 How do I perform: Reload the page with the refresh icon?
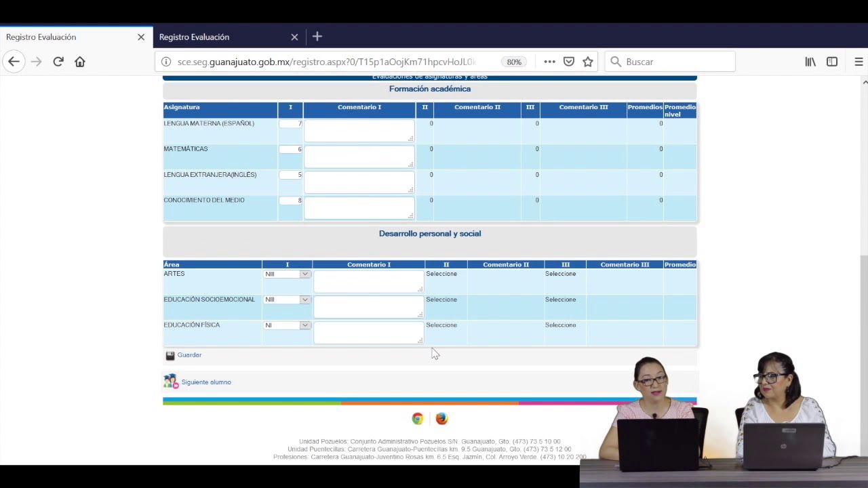pyautogui.click(x=58, y=62)
